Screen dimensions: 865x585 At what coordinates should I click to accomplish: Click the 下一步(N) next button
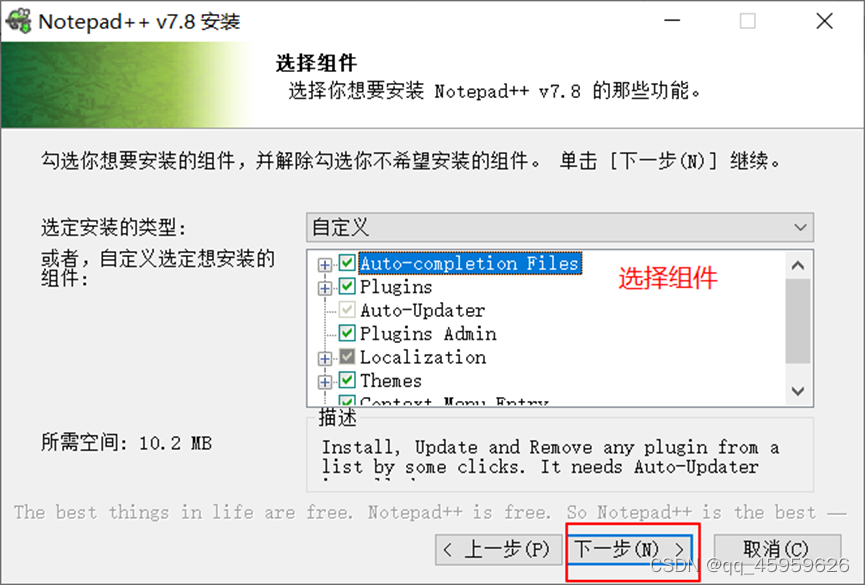(x=630, y=549)
